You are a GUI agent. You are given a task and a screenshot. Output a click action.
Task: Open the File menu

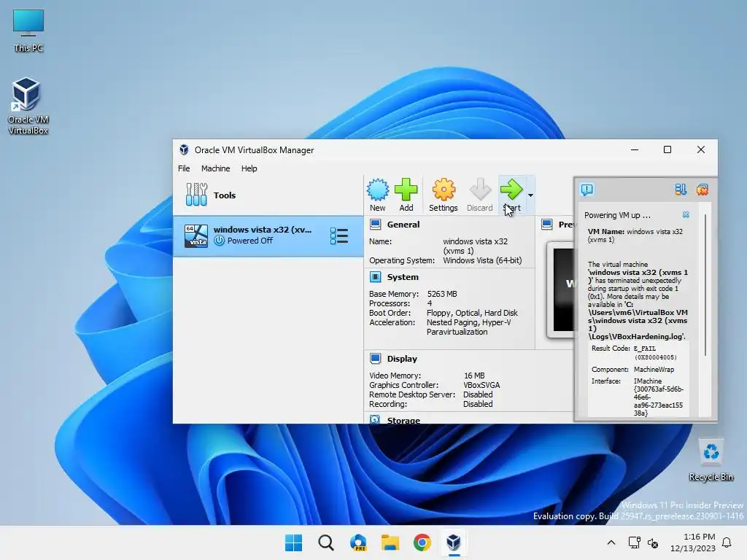184,168
